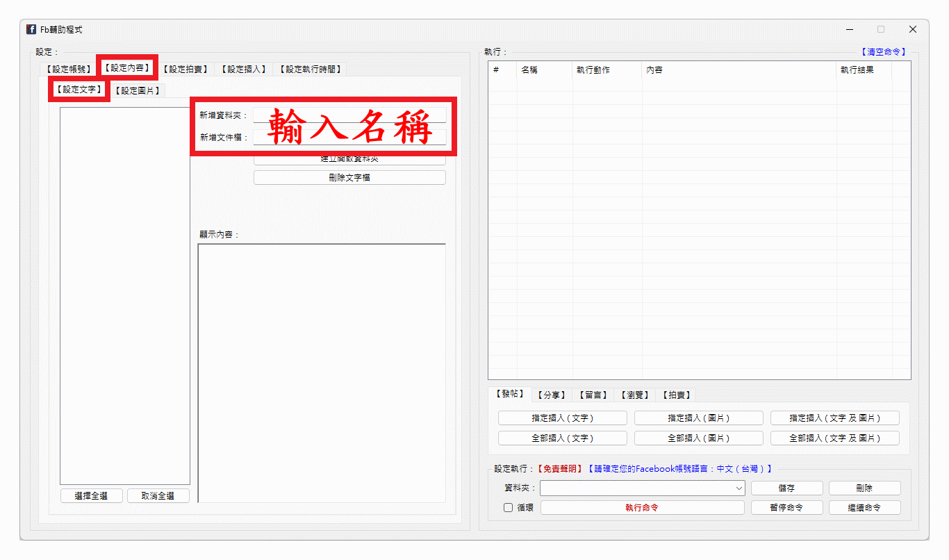Click the 執行動作 column header
Image resolution: width=949 pixels, height=560 pixels.
(x=607, y=70)
